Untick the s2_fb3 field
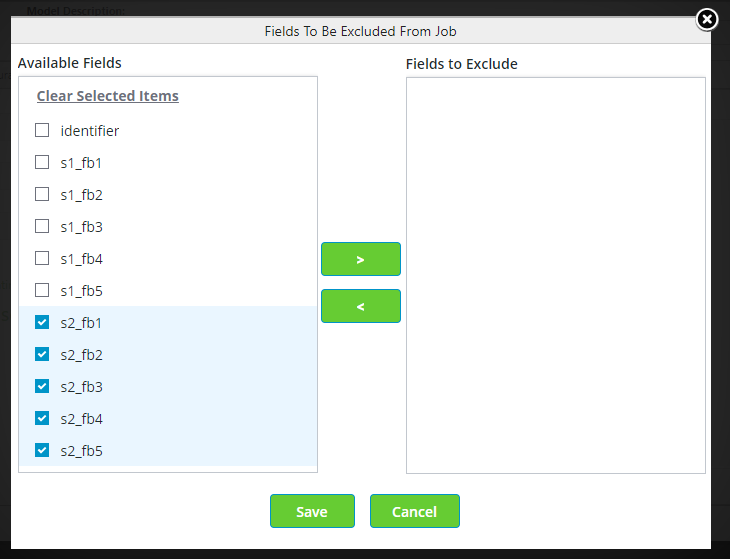 click(42, 386)
